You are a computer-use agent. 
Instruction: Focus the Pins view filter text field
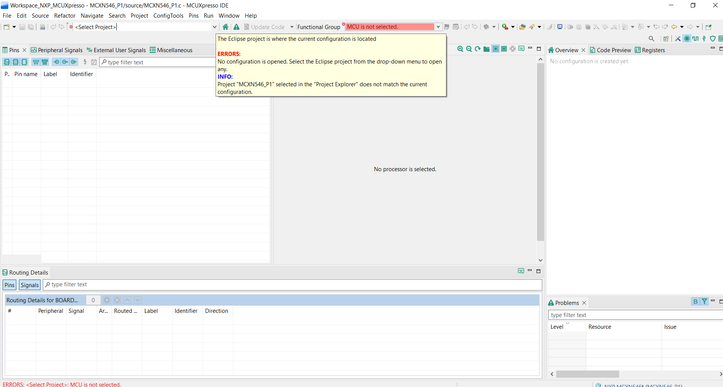(x=157, y=62)
